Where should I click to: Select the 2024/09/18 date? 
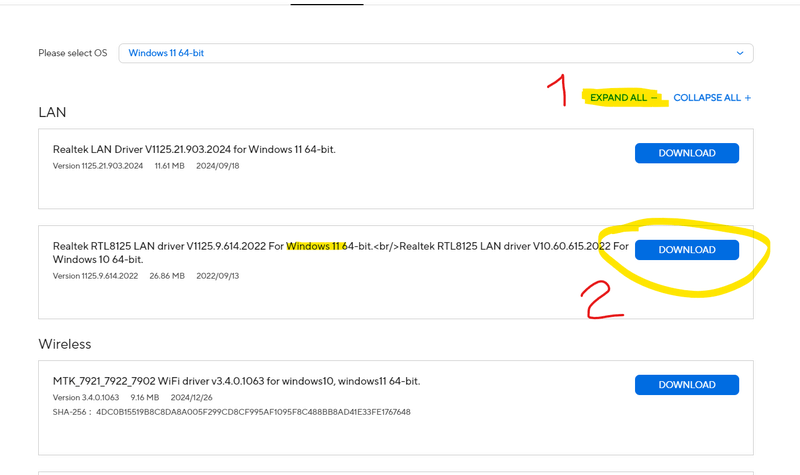pyautogui.click(x=218, y=166)
